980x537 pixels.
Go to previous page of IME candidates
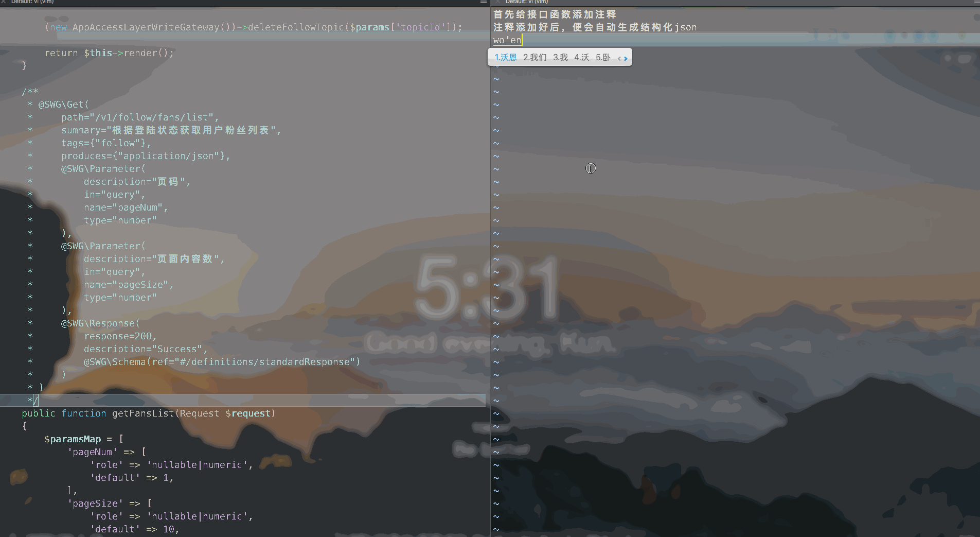tap(619, 58)
